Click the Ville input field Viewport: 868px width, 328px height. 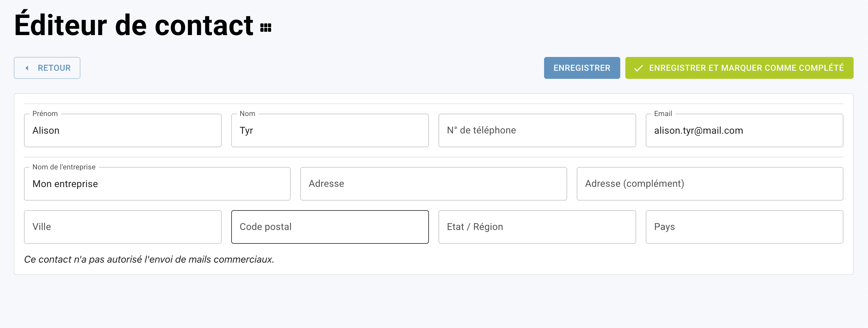pos(123,227)
